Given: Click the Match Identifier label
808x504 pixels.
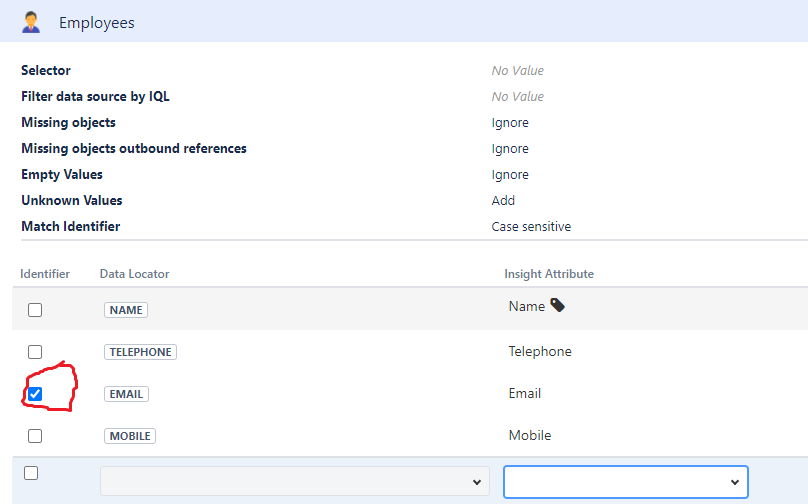Looking at the screenshot, I should [71, 226].
